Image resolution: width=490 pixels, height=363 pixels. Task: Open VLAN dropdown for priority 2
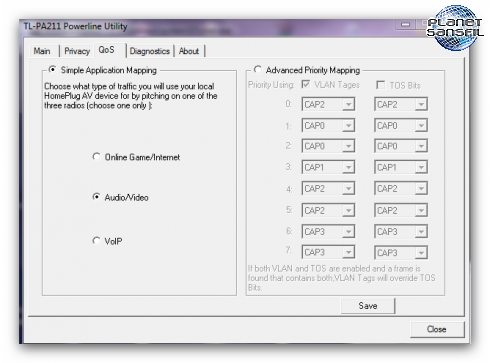(x=328, y=146)
